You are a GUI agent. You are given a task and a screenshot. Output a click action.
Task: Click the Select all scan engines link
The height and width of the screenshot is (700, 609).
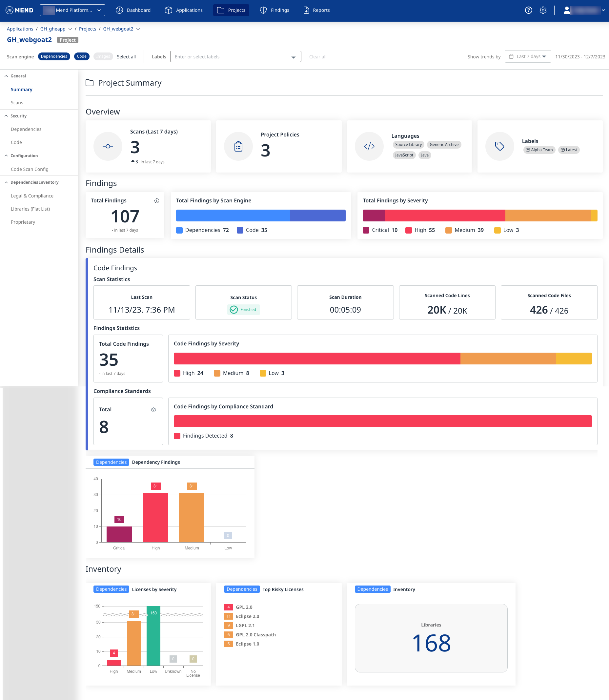pyautogui.click(x=126, y=57)
